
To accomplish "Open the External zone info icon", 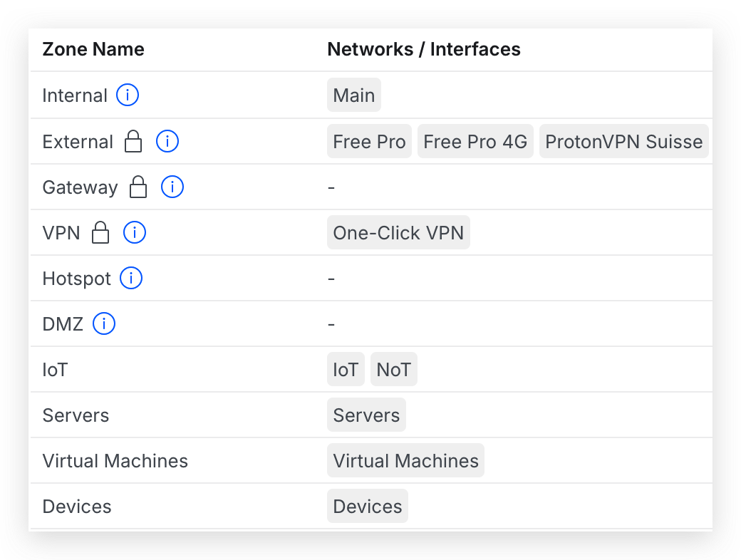I will 167,141.
